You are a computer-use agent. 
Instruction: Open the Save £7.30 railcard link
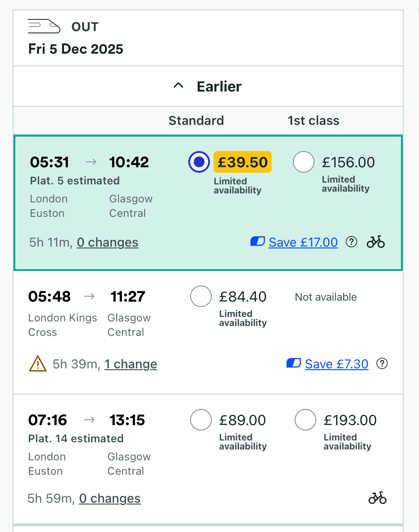[336, 364]
